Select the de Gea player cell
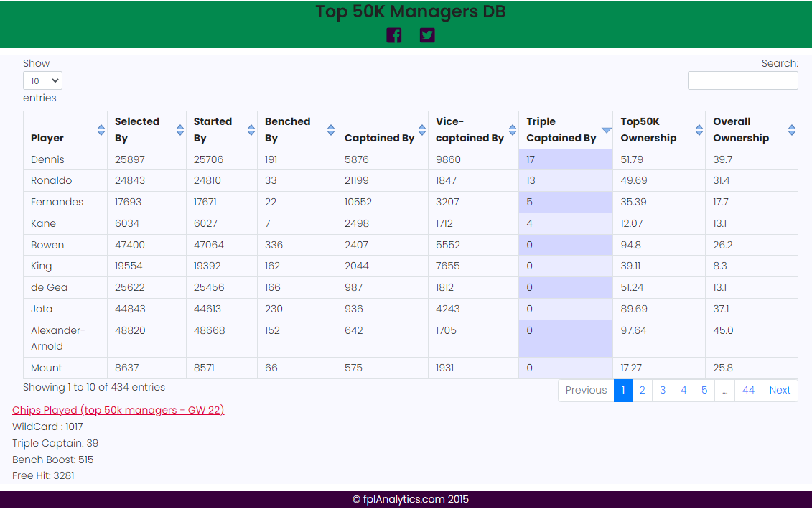This screenshot has height=512, width=812. 65,288
